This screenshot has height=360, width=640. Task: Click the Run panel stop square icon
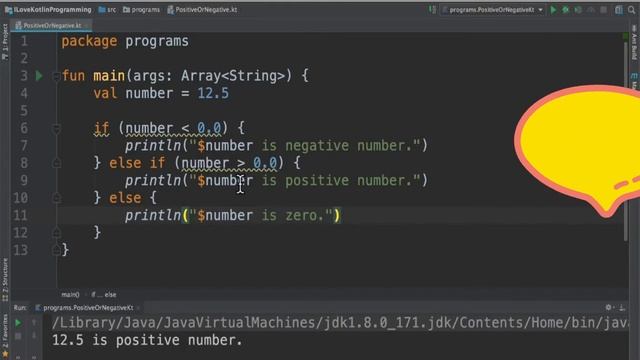(x=18, y=337)
